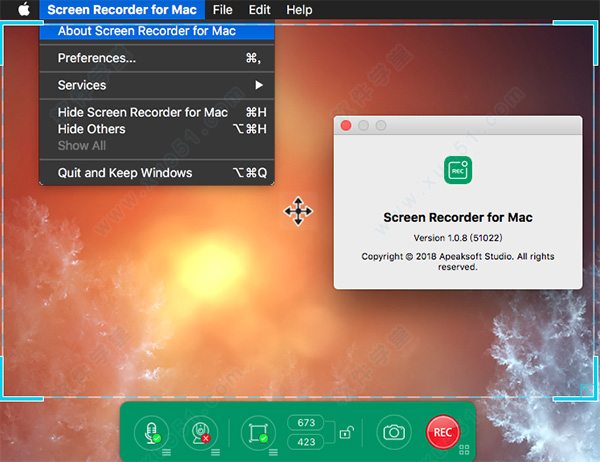The image size is (600, 462).
Task: Open the Edit menu
Action: pyautogui.click(x=259, y=10)
